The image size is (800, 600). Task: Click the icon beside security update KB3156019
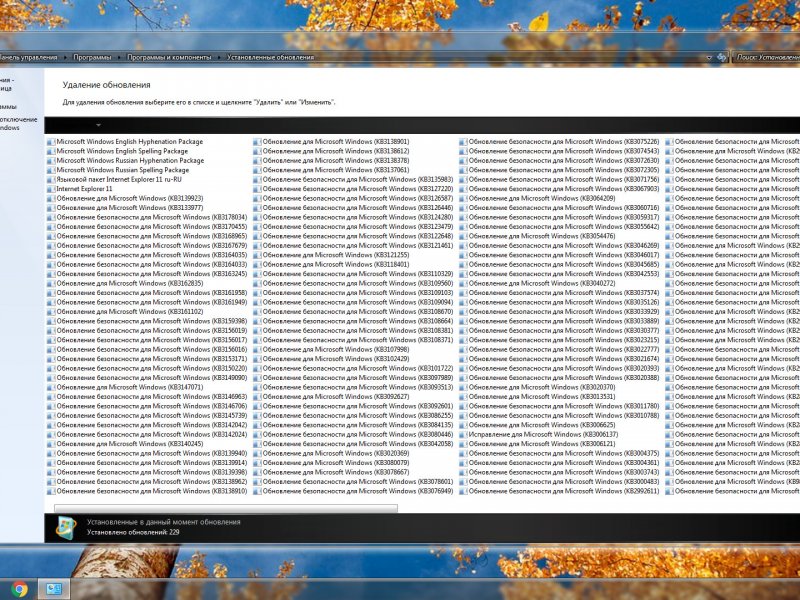51,331
